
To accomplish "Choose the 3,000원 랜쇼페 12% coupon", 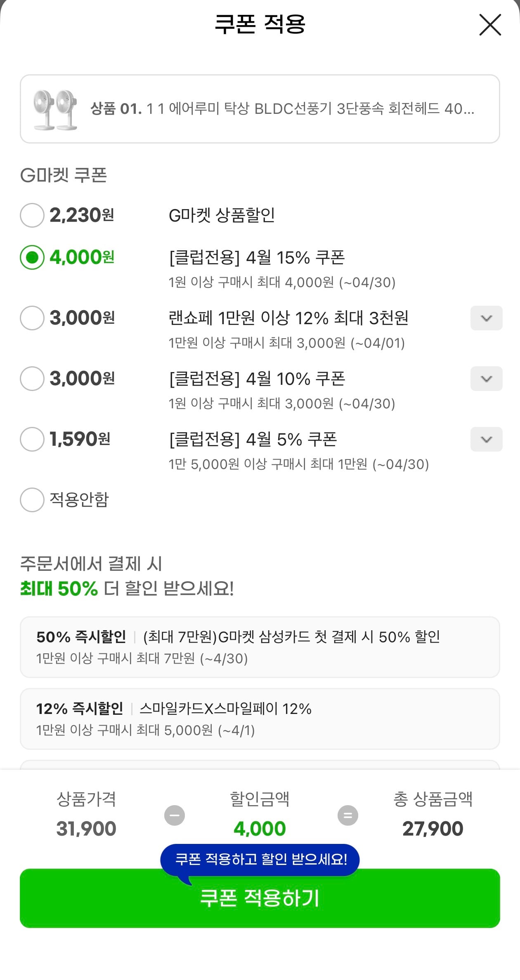I will pyautogui.click(x=31, y=318).
